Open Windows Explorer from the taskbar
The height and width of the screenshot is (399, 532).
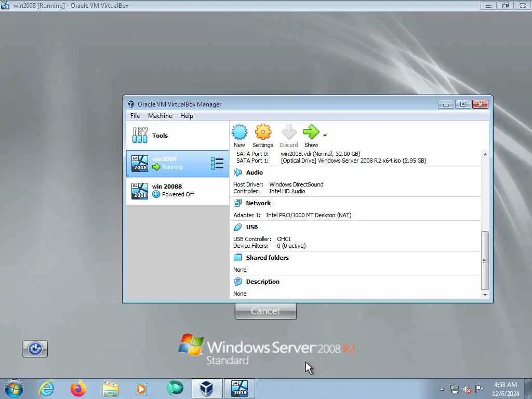[111, 389]
